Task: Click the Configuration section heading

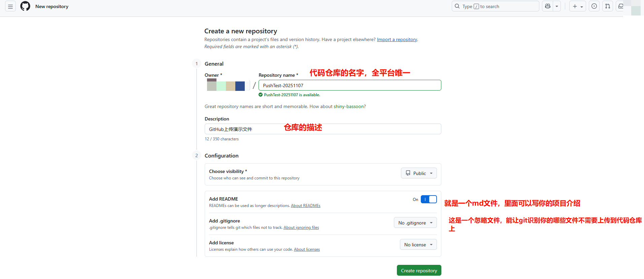Action: [222, 155]
